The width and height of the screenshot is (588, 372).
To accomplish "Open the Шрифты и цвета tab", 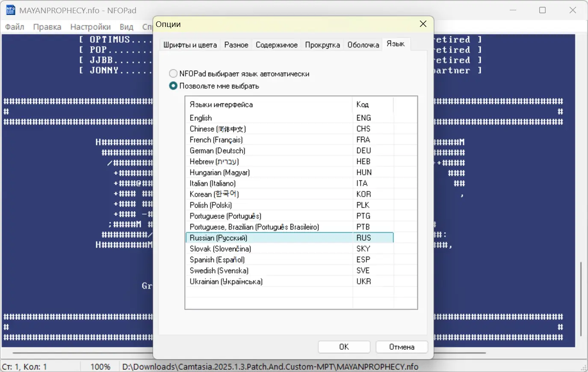I will (x=190, y=45).
